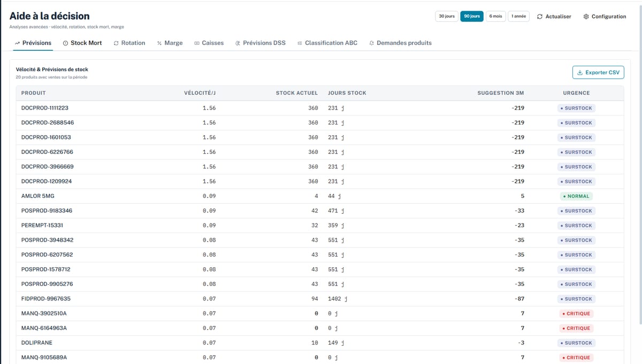
Task: Open the Prévisions DSS tab
Action: click(x=261, y=43)
